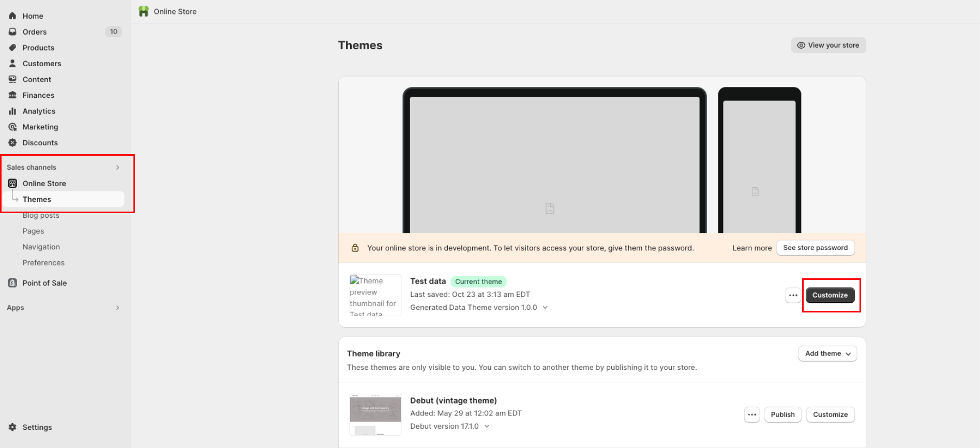The height and width of the screenshot is (448, 980).
Task: Click the Online Store storefront icon in sidebar
Action: (x=12, y=183)
